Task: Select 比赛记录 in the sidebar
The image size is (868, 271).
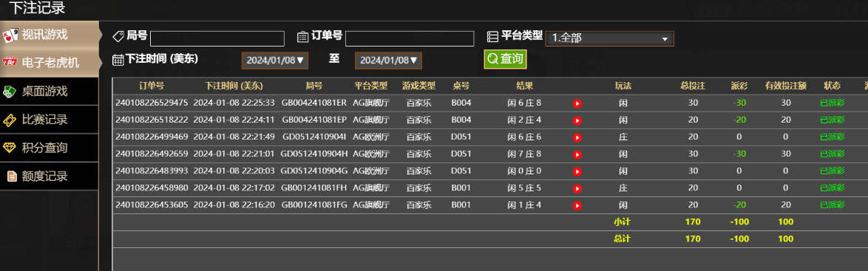Action: tap(50, 120)
